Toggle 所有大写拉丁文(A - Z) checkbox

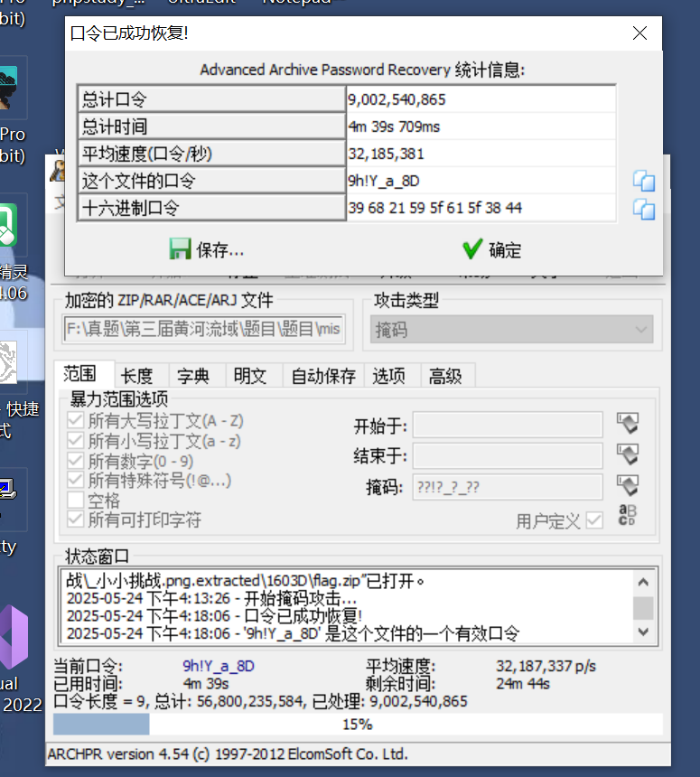click(x=76, y=421)
